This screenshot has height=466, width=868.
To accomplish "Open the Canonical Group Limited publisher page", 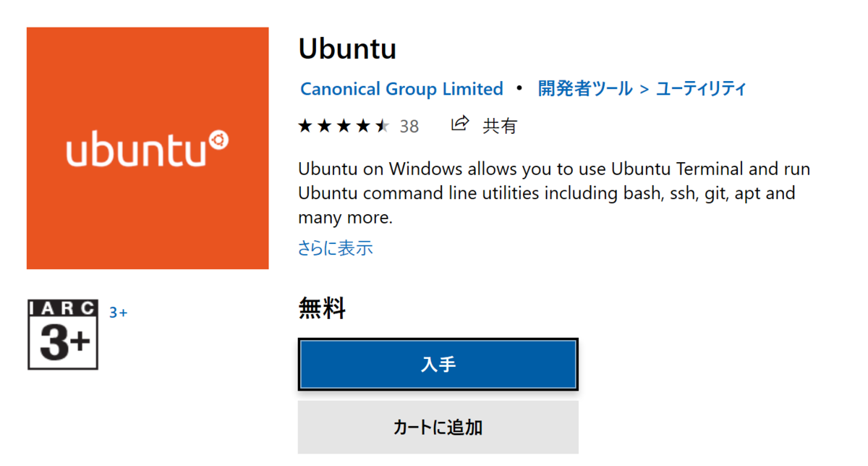I will click(x=401, y=89).
